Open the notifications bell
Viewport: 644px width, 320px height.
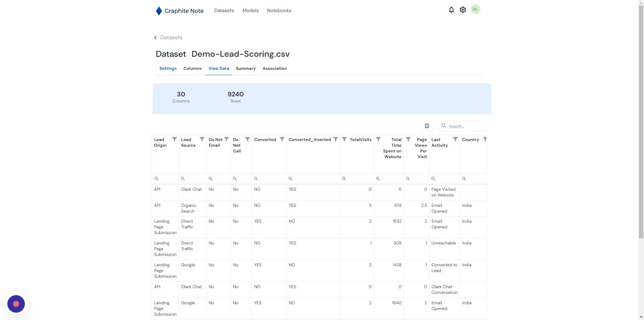451,10
